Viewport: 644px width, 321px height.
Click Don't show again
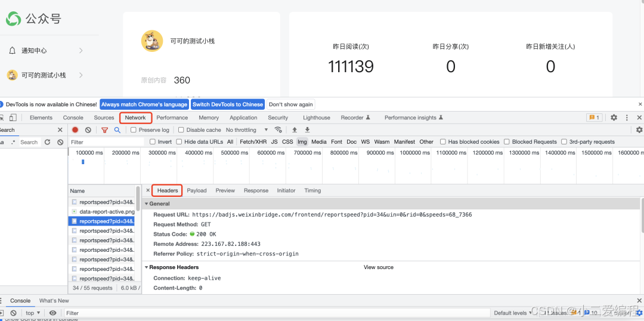[x=291, y=104]
